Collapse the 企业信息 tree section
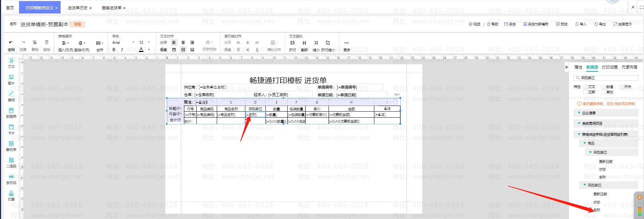This screenshot has width=644, height=219. [579, 113]
